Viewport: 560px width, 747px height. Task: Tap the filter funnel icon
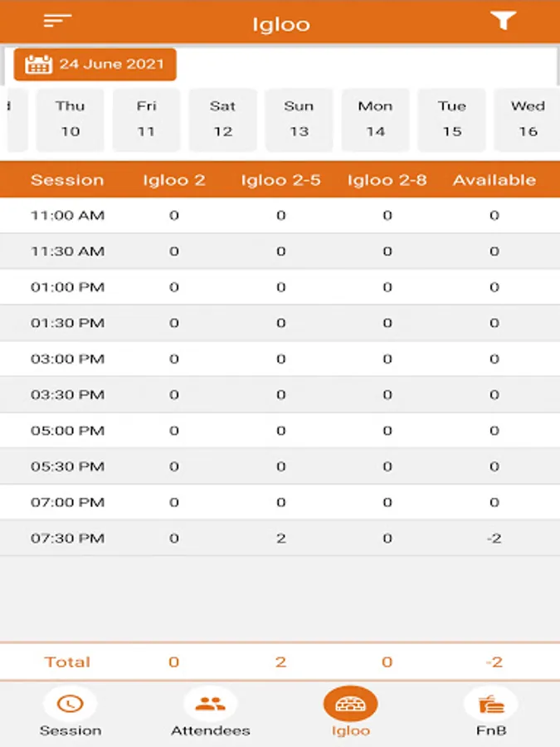click(503, 22)
